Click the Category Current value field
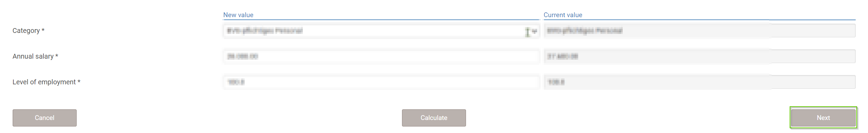This screenshot has width=868, height=133. point(700,31)
